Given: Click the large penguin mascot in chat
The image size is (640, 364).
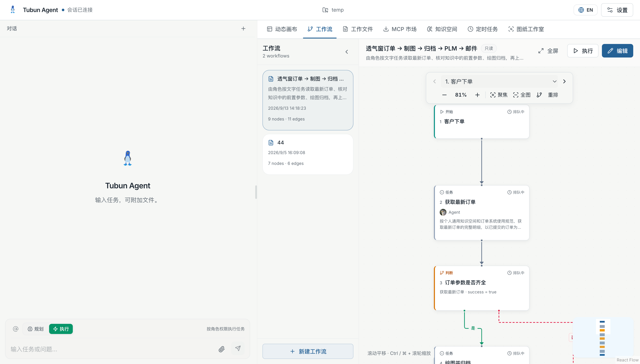Looking at the screenshot, I should click(x=128, y=158).
